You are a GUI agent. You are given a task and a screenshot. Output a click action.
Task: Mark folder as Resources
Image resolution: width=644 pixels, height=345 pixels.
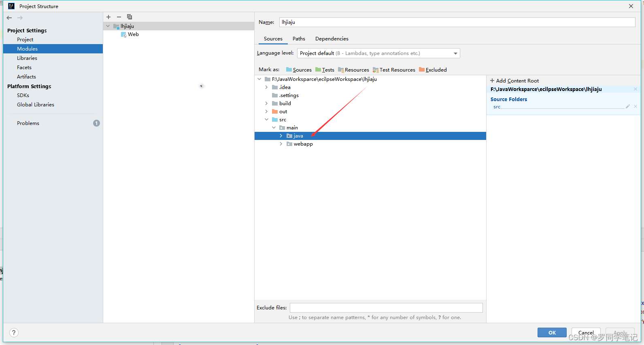[353, 70]
